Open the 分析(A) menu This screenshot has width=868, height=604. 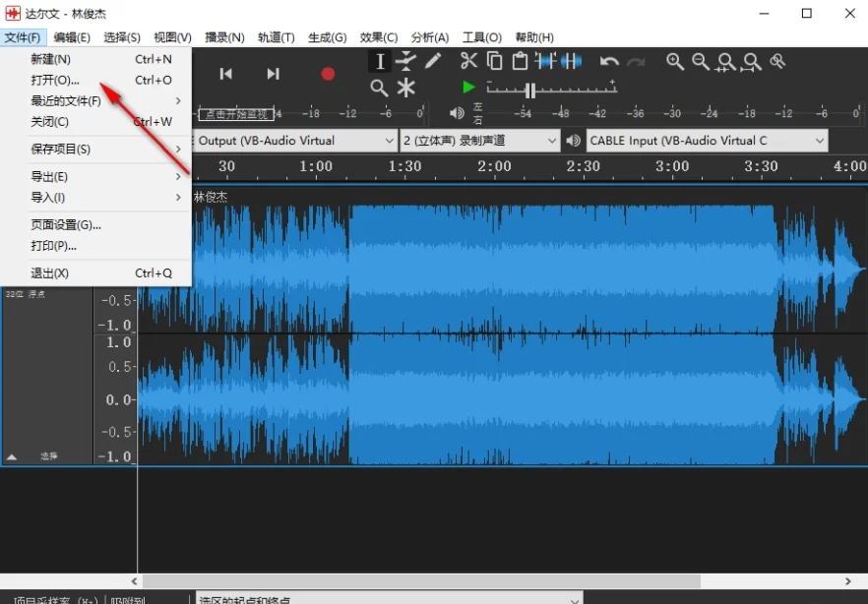pyautogui.click(x=430, y=37)
